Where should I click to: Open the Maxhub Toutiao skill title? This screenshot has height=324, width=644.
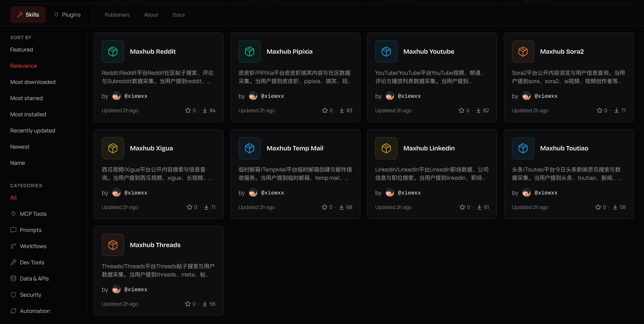pos(564,148)
